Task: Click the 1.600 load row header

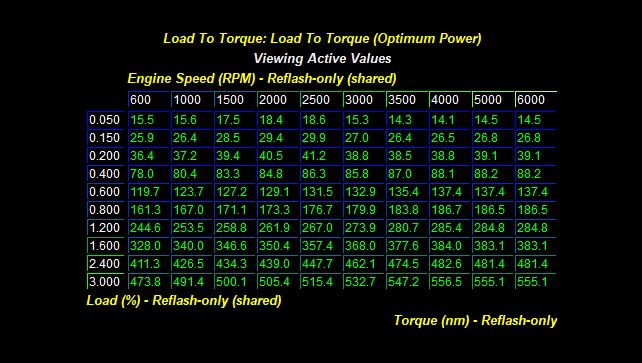Action: tap(105, 246)
